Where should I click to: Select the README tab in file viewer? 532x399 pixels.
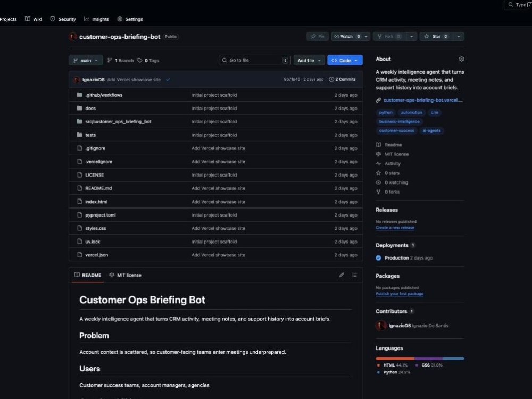coord(88,275)
